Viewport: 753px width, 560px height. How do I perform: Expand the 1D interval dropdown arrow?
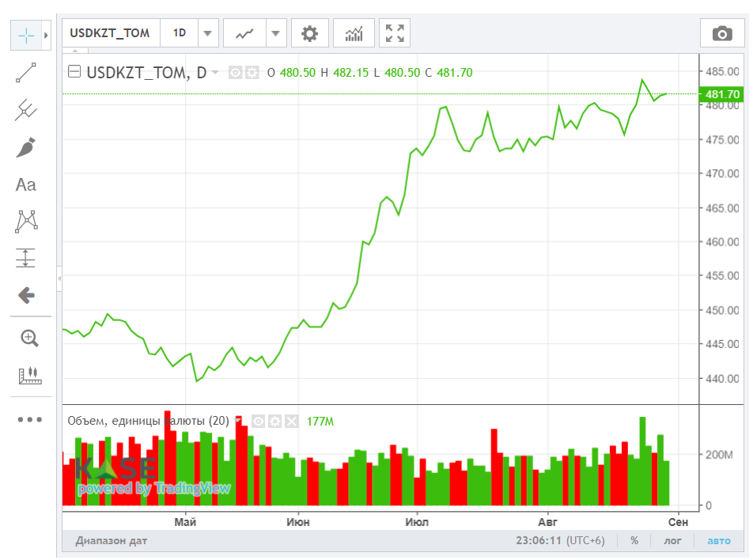tap(208, 33)
